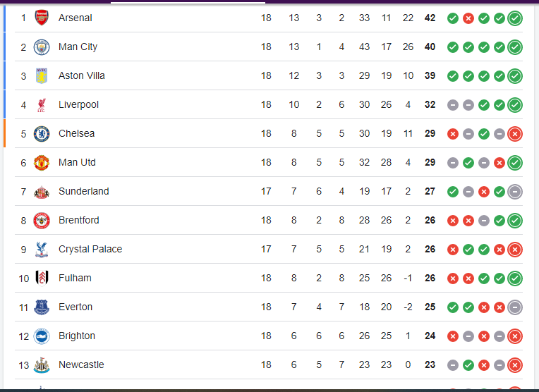Click Sunderland's latest result circled draw icon
Viewport: 539px width, 392px height.
tap(515, 191)
